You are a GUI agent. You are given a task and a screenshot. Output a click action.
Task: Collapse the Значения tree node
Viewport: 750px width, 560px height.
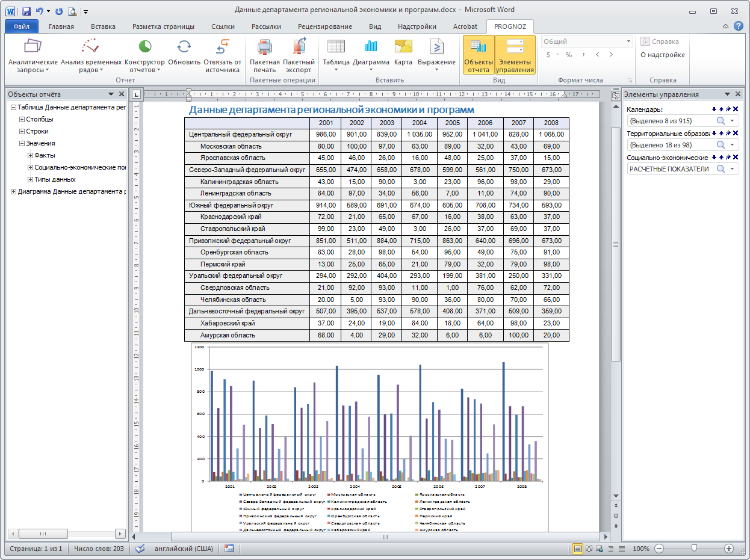22,143
